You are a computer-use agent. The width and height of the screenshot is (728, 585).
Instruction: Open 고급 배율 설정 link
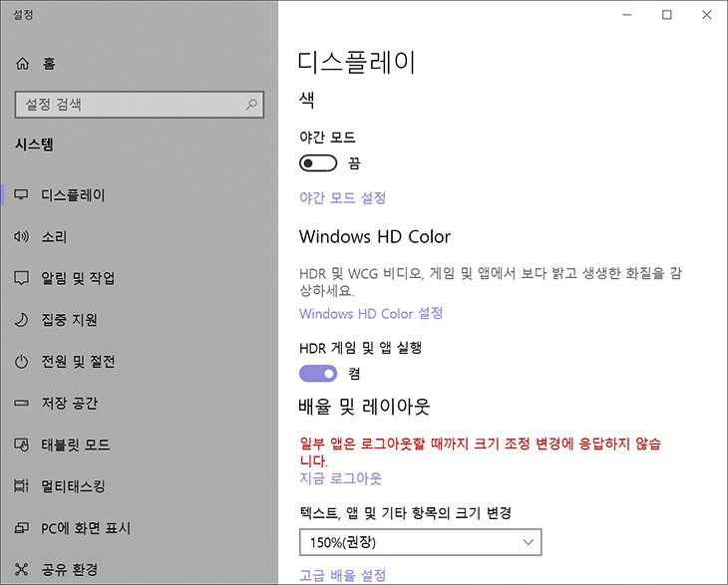tap(343, 576)
